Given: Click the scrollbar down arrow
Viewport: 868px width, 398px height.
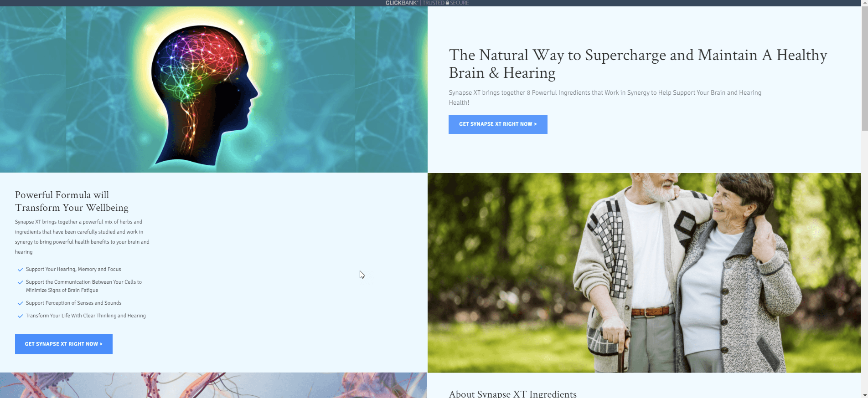Looking at the screenshot, I should [864, 395].
